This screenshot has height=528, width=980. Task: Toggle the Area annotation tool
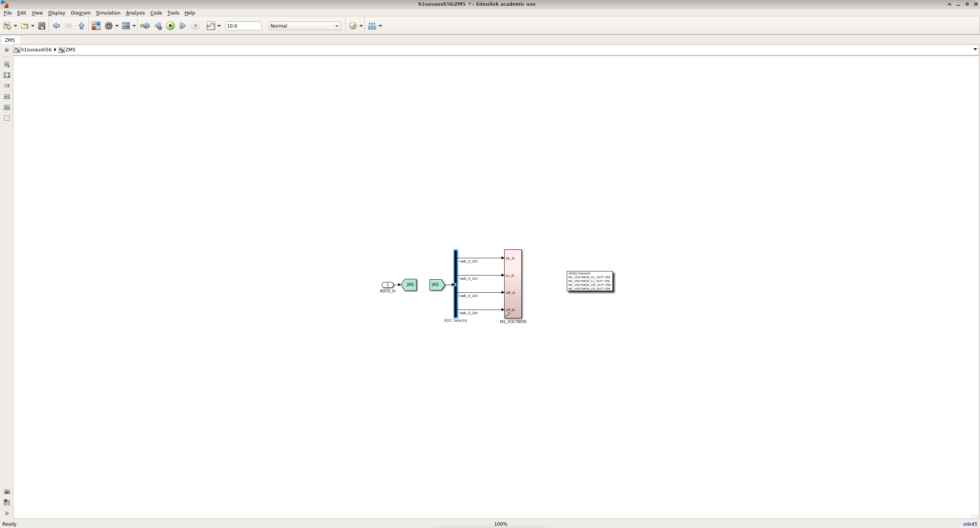pyautogui.click(x=7, y=118)
